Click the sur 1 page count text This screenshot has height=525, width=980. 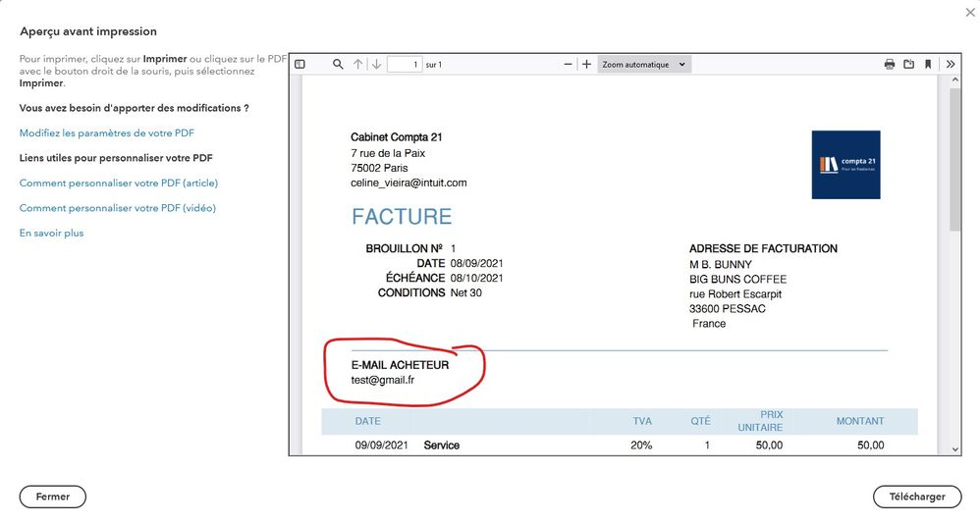(x=434, y=65)
